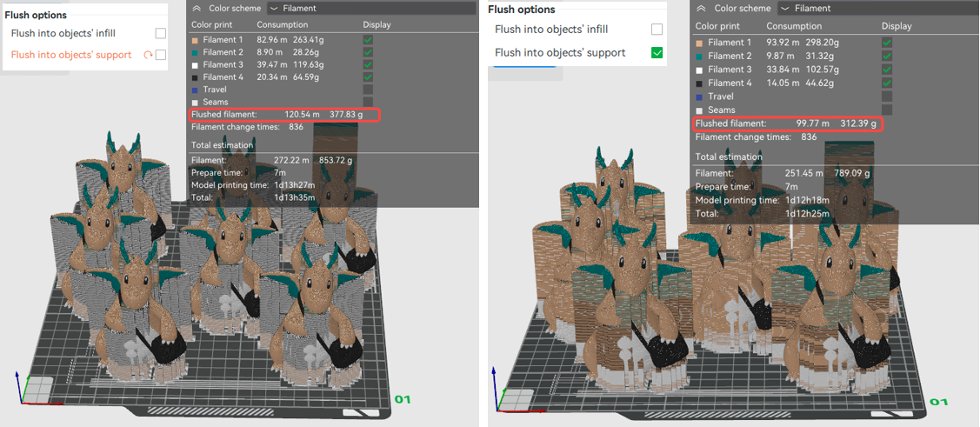
Task: Pick black swatch of Filament 4 20.34 m
Action: (195, 77)
